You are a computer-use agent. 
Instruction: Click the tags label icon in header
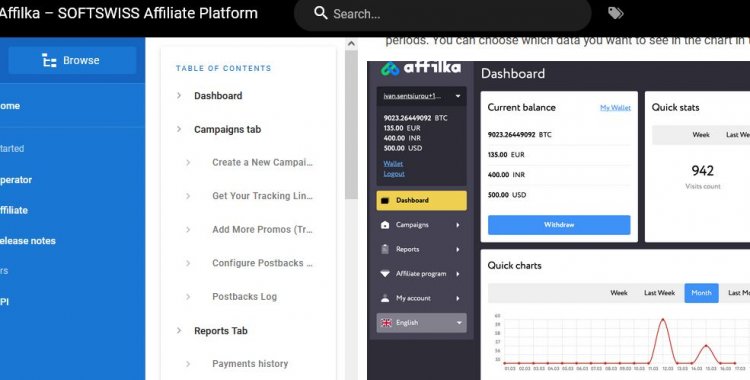click(615, 13)
